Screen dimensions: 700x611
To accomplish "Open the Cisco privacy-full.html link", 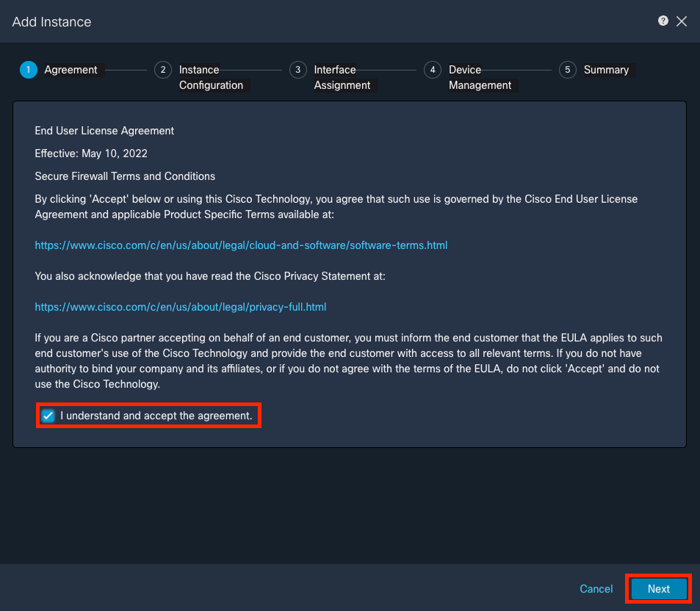I will coord(181,307).
